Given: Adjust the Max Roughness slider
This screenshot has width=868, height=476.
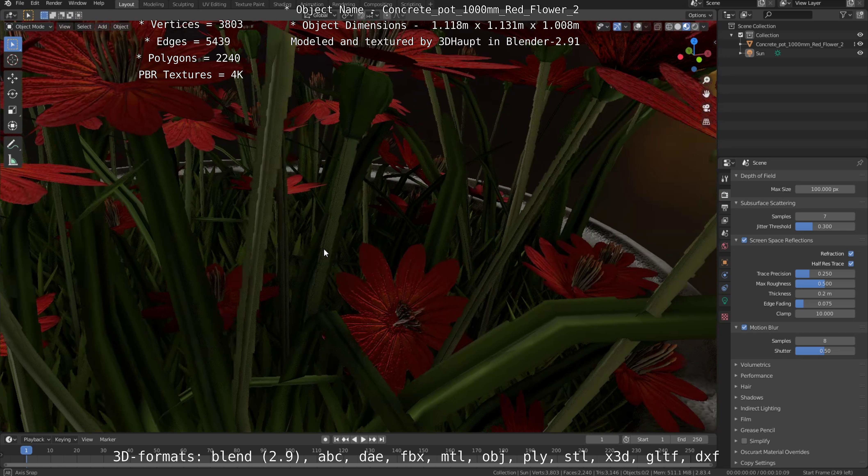Looking at the screenshot, I should coord(825,284).
